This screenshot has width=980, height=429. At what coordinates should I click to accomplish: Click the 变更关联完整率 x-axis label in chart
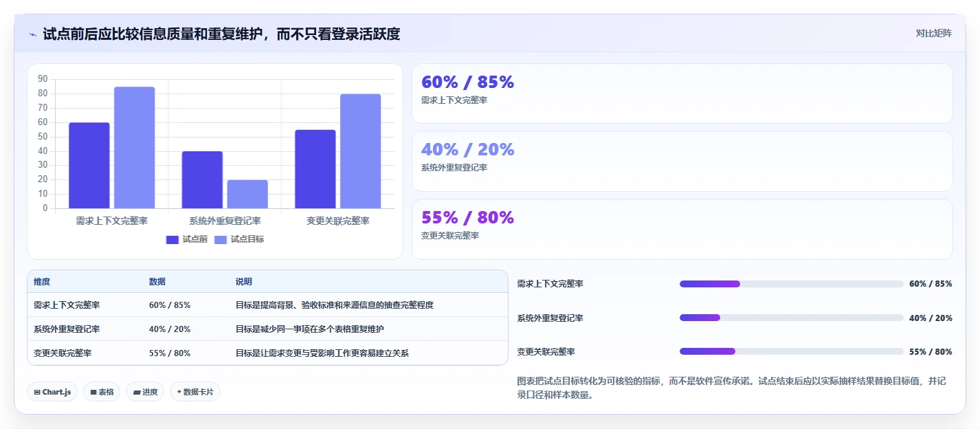pos(338,221)
